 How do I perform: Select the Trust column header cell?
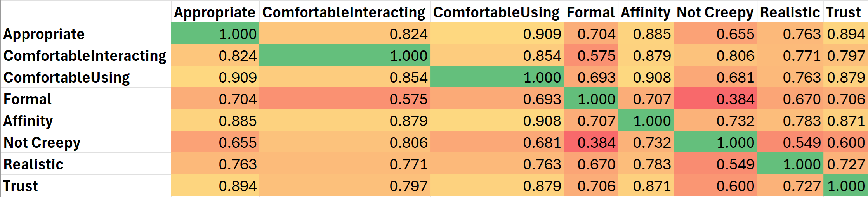coord(844,12)
